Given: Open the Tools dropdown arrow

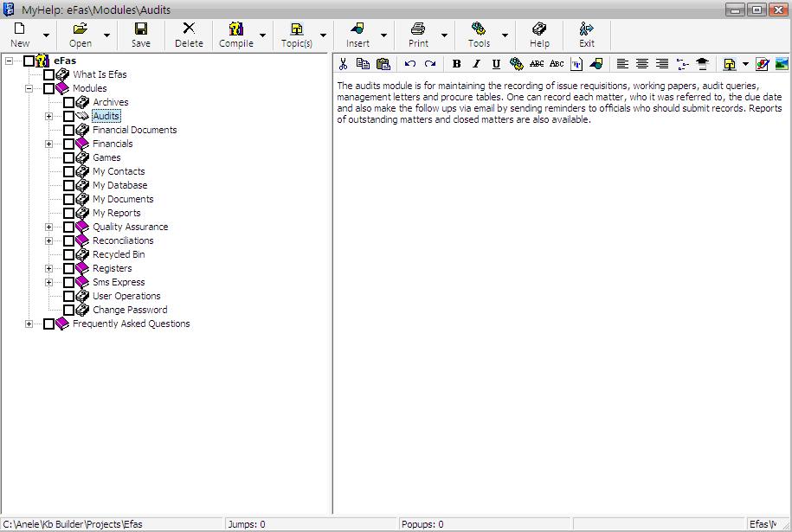Looking at the screenshot, I should pyautogui.click(x=505, y=36).
